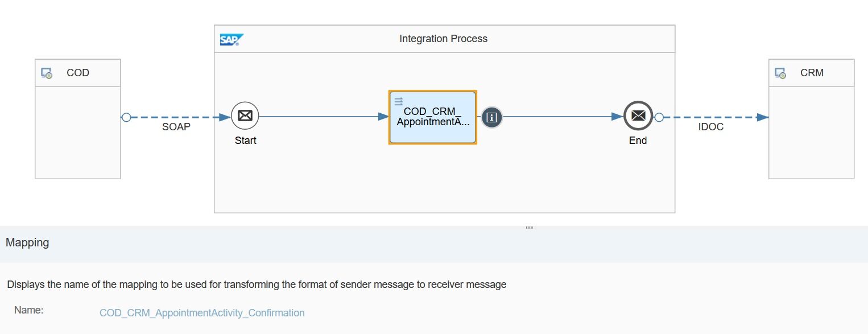The width and height of the screenshot is (868, 334).
Task: Click the Mapping properties panel header
Action: 27,243
